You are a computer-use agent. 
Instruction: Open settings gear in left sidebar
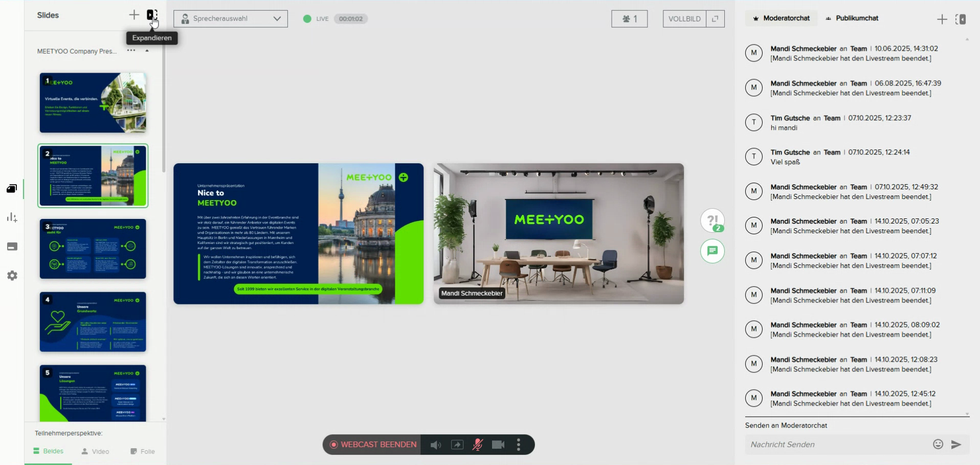coord(12,276)
